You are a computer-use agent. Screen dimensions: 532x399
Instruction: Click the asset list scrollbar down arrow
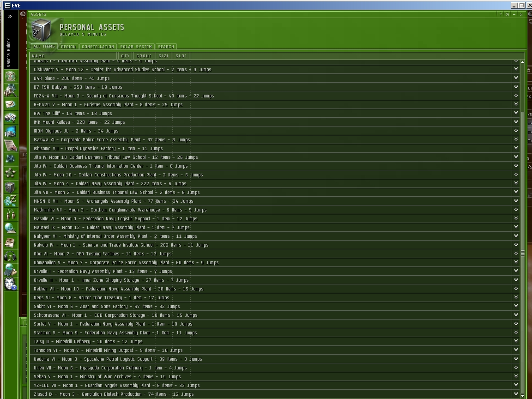(x=522, y=396)
